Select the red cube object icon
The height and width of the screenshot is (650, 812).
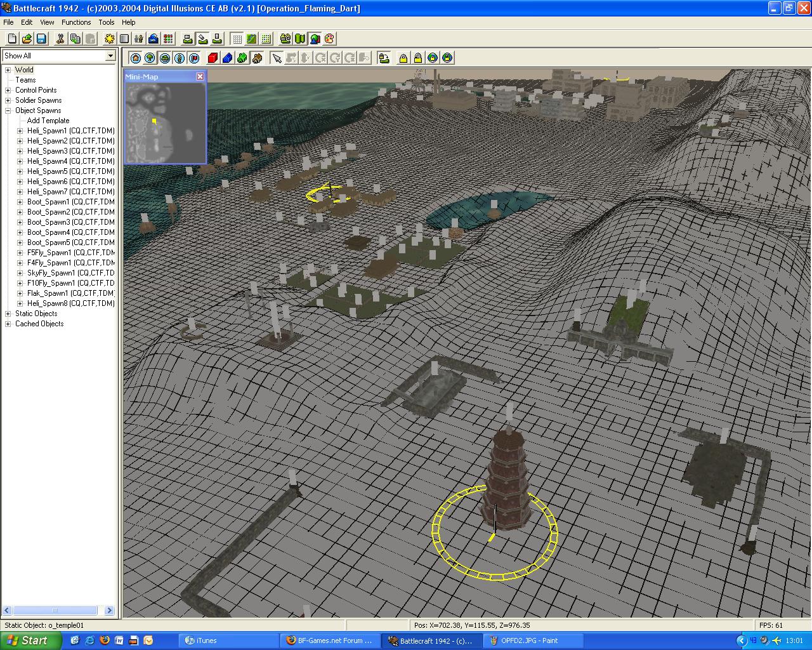point(213,58)
